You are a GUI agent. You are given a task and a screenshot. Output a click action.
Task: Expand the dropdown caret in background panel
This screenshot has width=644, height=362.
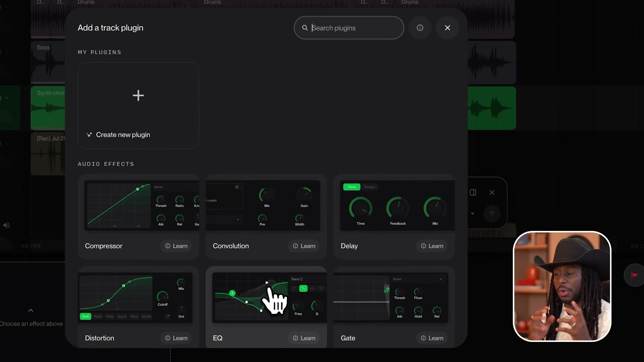click(473, 214)
